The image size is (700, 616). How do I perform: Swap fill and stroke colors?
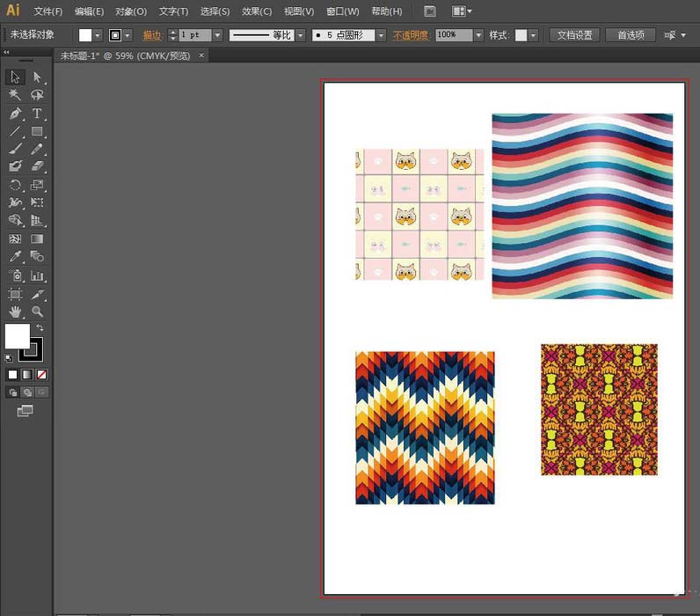[40, 327]
